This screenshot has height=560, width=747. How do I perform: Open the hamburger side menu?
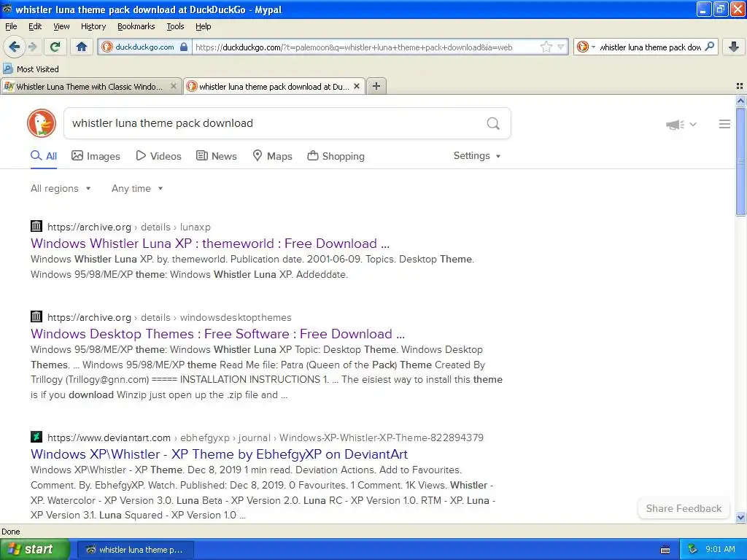[724, 124]
